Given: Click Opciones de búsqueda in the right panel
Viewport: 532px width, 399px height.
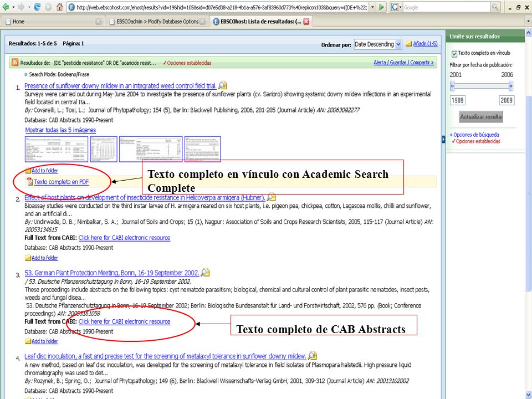Looking at the screenshot, I should 474,135.
